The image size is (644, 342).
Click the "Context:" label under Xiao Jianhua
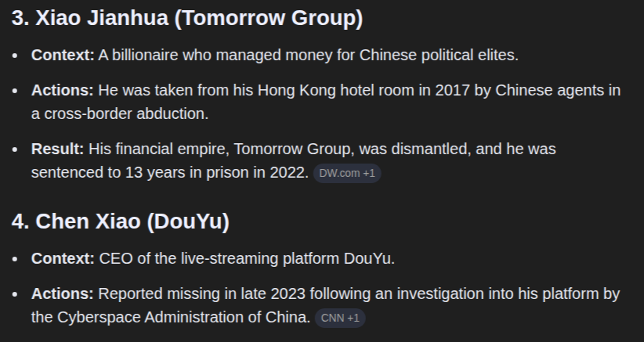click(63, 56)
